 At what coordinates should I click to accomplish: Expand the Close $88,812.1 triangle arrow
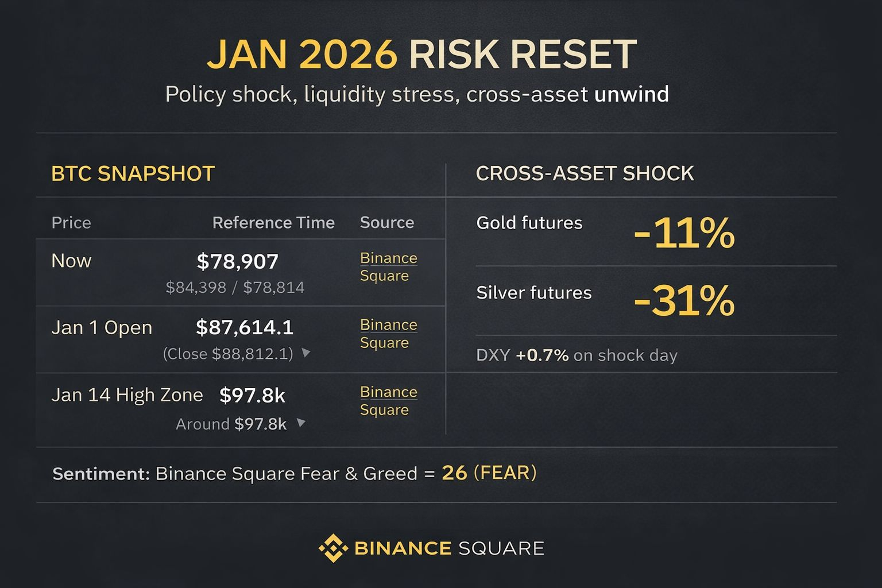(x=306, y=353)
